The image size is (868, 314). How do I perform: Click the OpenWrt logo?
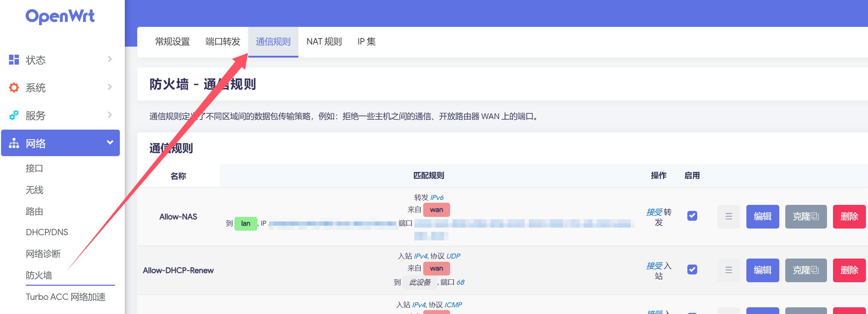coord(60,16)
